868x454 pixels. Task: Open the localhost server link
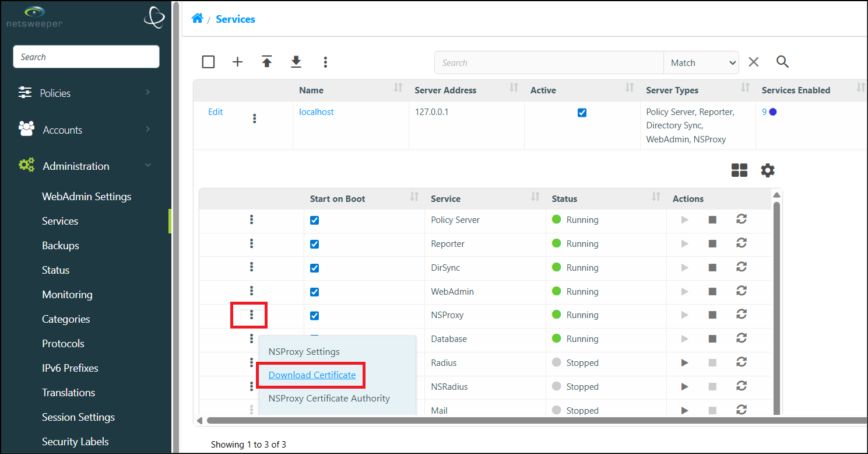click(317, 112)
